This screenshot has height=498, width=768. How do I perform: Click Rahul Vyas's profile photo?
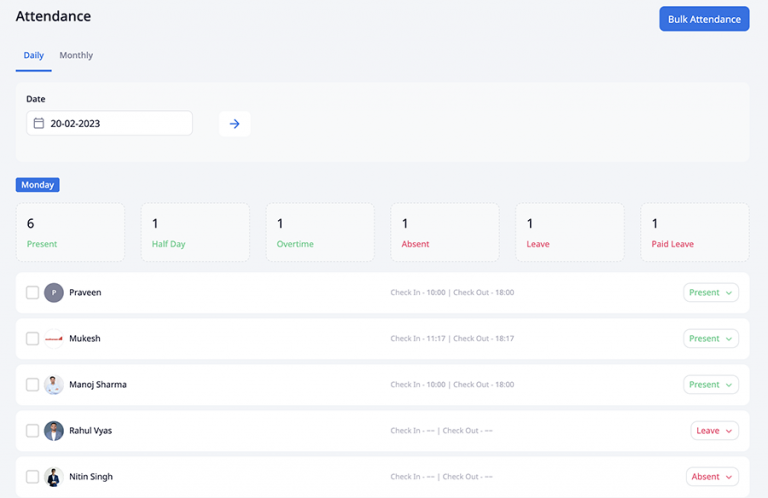(x=54, y=431)
